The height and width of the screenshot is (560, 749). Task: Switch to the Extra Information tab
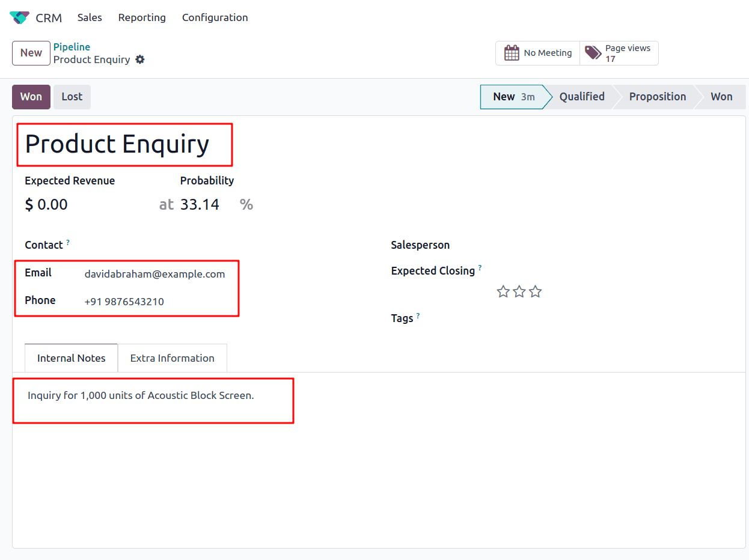tap(173, 358)
